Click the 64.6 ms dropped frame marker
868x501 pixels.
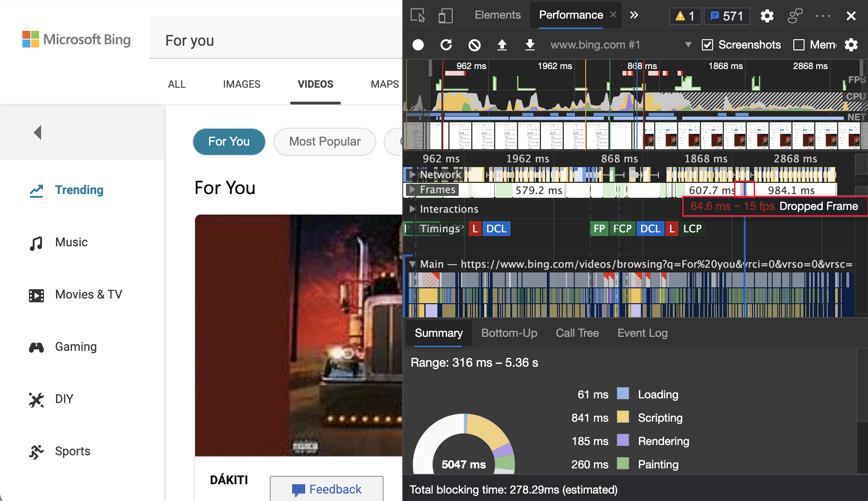coord(745,189)
